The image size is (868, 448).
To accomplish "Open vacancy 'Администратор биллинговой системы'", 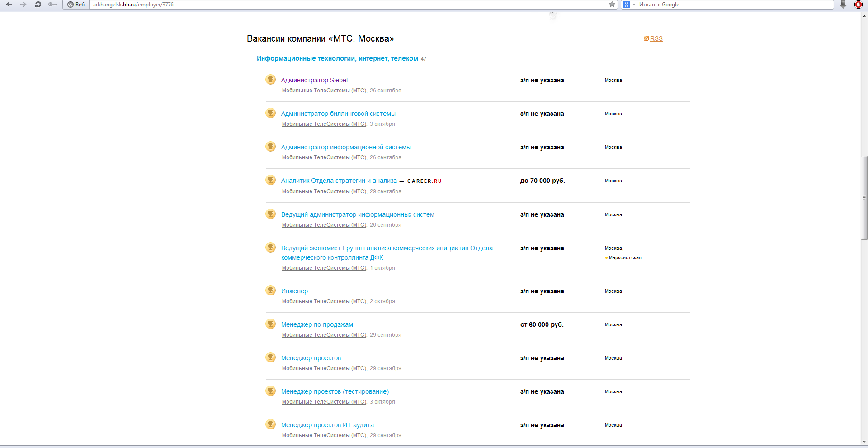I will 338,114.
